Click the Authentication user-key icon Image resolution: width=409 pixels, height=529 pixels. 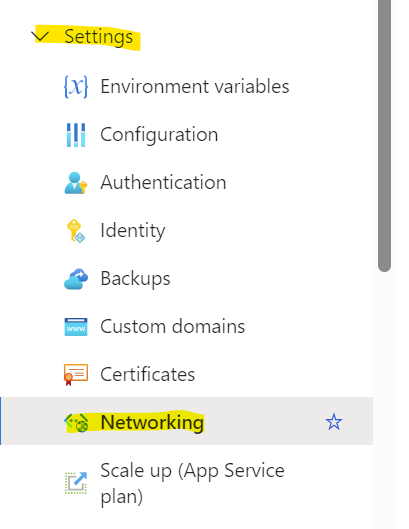tap(76, 183)
